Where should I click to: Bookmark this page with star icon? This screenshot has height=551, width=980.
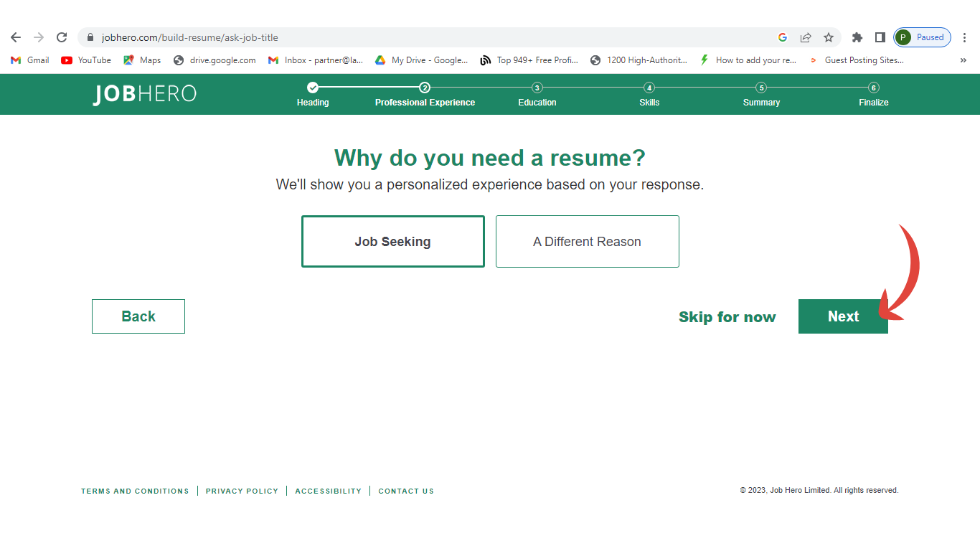click(x=829, y=37)
